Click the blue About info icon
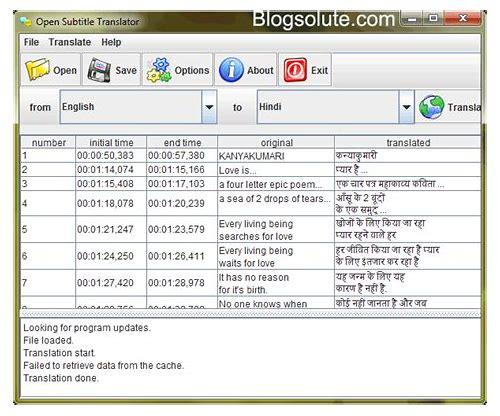The width and height of the screenshot is (500, 416). 231,70
